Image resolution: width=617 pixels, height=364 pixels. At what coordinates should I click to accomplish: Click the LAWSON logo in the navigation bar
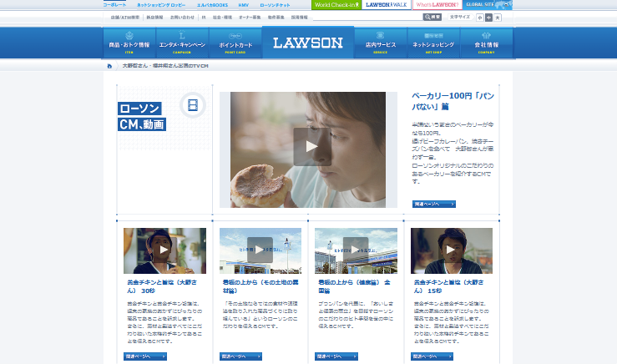pos(308,43)
